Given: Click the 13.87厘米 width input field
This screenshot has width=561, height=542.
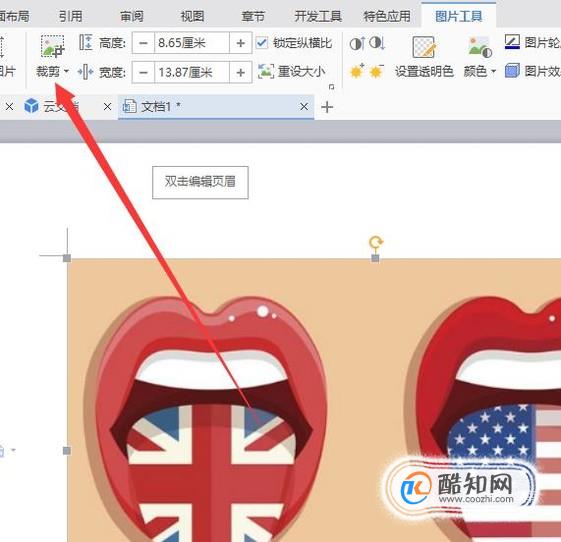Looking at the screenshot, I should point(192,73).
